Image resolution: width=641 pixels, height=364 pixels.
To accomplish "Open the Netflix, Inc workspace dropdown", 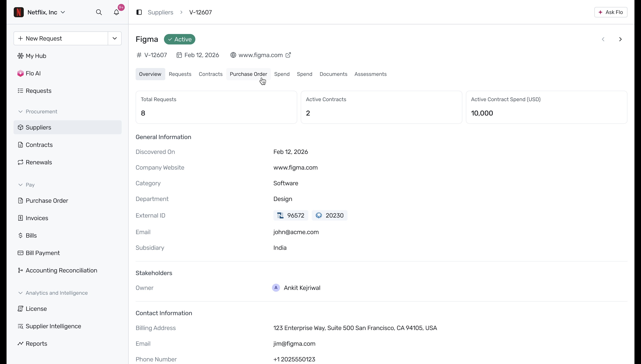I will point(46,12).
